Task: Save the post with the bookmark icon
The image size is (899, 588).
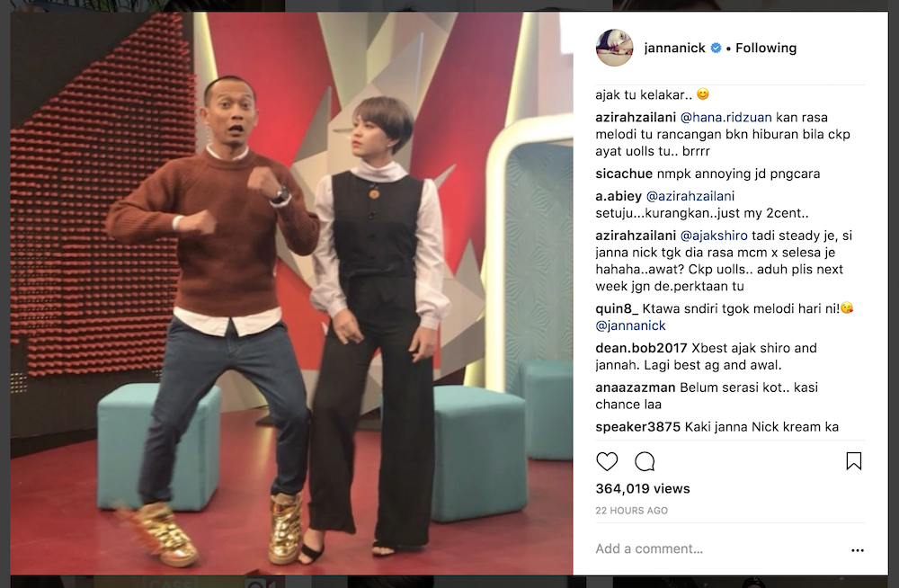Action: pyautogui.click(x=854, y=461)
